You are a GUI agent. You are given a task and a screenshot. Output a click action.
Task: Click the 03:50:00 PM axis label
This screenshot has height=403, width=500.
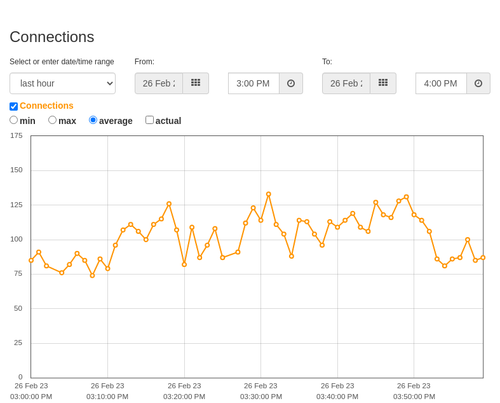point(414,397)
